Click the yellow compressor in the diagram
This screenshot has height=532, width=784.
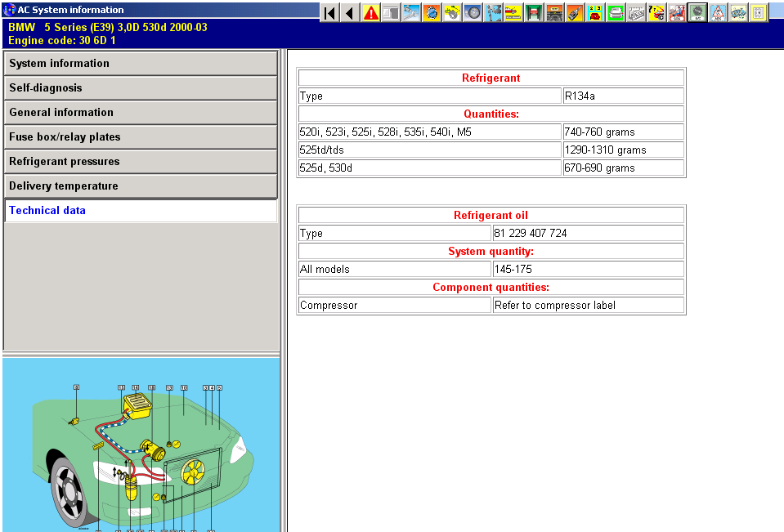[x=153, y=449]
